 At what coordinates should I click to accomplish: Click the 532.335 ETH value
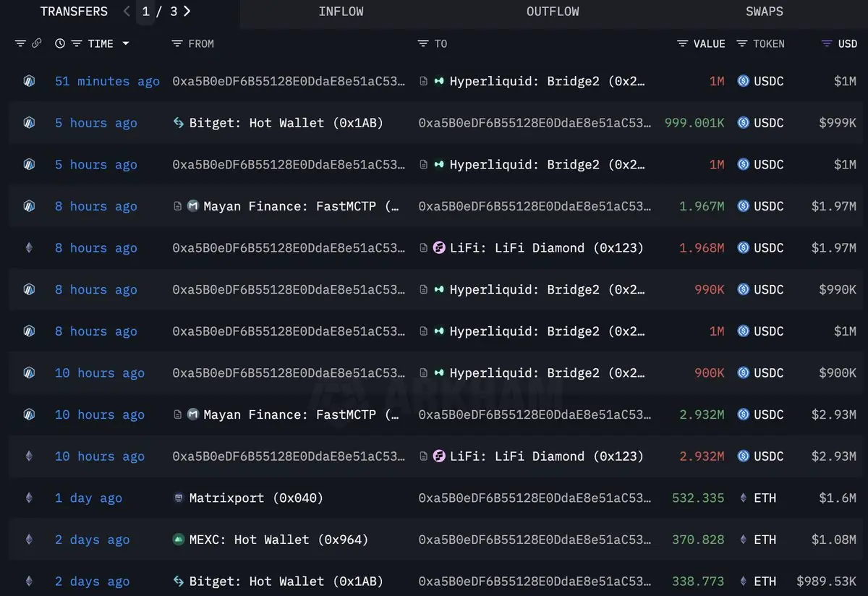pos(698,498)
